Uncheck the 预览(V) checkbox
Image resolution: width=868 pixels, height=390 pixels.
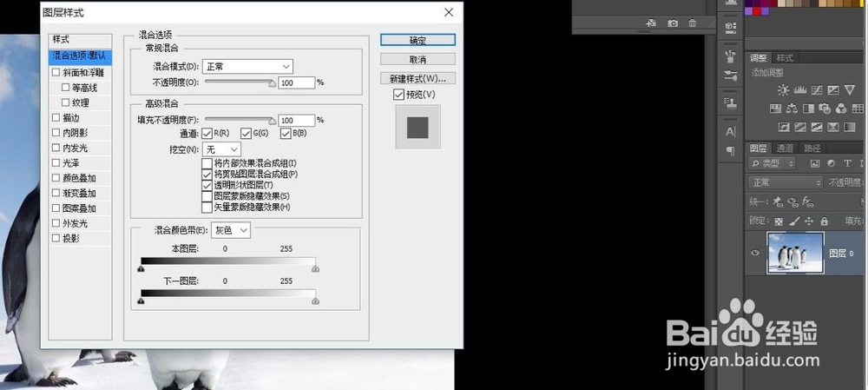[x=398, y=95]
